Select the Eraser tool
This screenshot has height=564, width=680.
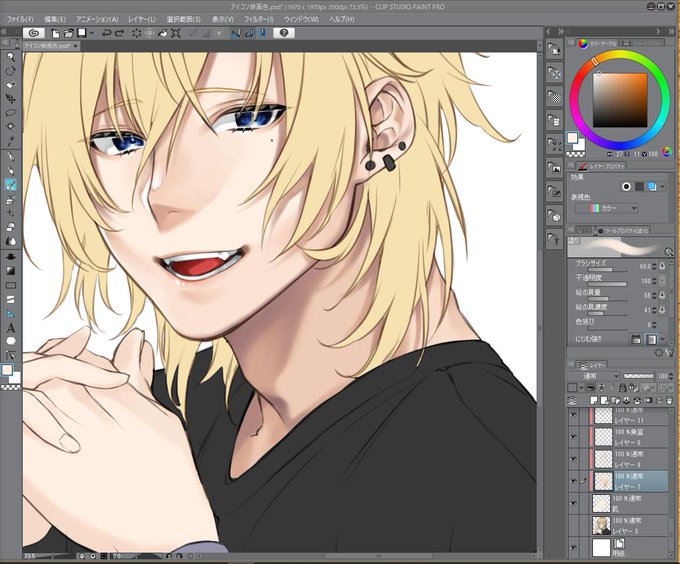(10, 227)
